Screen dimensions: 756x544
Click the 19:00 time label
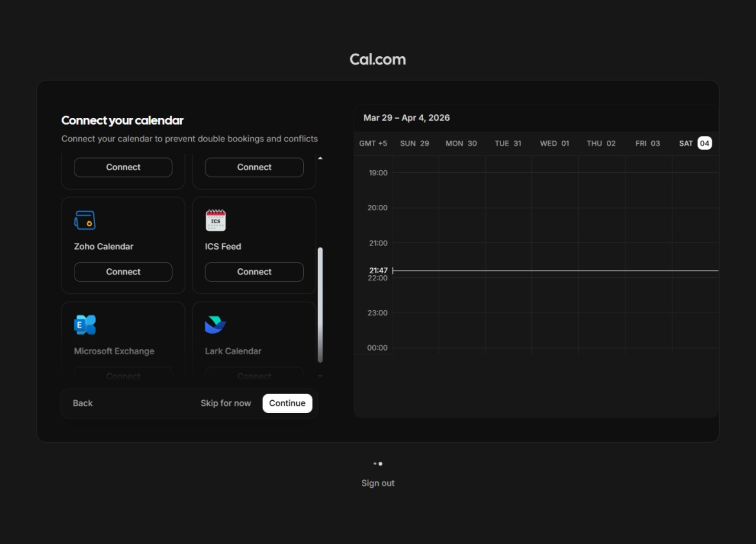pos(378,173)
